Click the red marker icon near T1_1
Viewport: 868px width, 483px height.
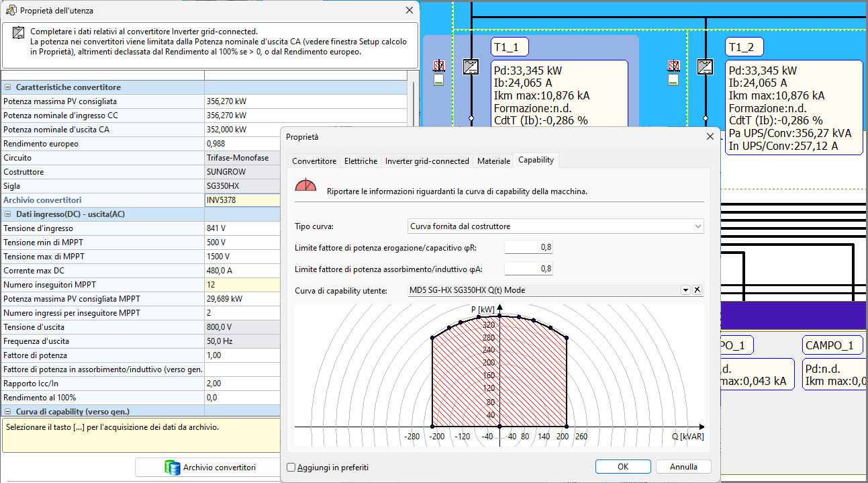439,66
